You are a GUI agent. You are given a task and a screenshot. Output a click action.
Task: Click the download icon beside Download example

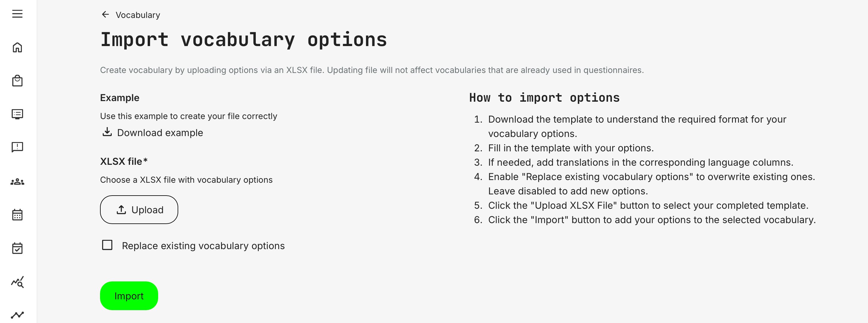107,132
